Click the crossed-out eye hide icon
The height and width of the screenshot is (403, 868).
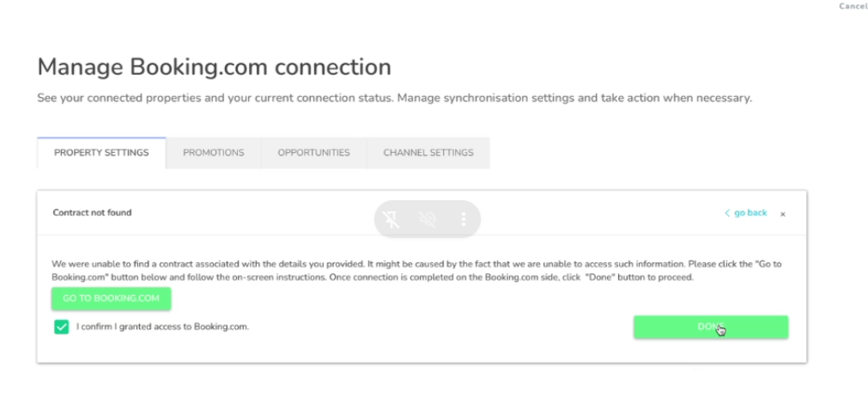click(428, 219)
